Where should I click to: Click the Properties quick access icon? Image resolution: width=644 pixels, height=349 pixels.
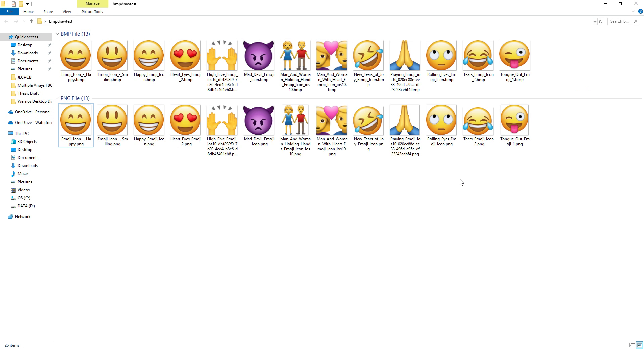point(14,4)
